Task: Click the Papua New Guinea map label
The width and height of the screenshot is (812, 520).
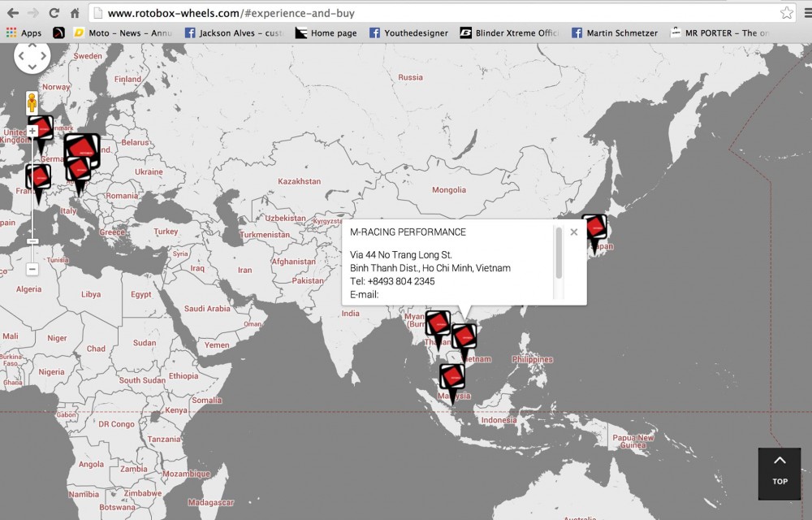Action: pyautogui.click(x=633, y=441)
